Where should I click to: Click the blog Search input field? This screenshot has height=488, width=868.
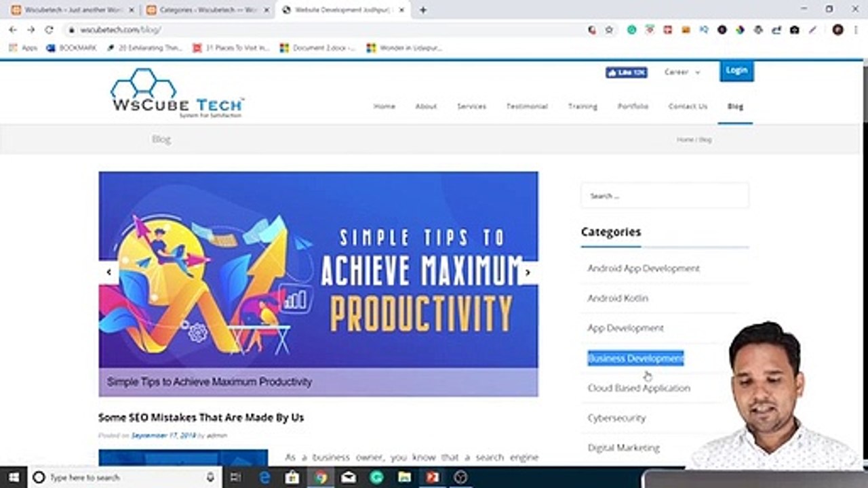[665, 196]
